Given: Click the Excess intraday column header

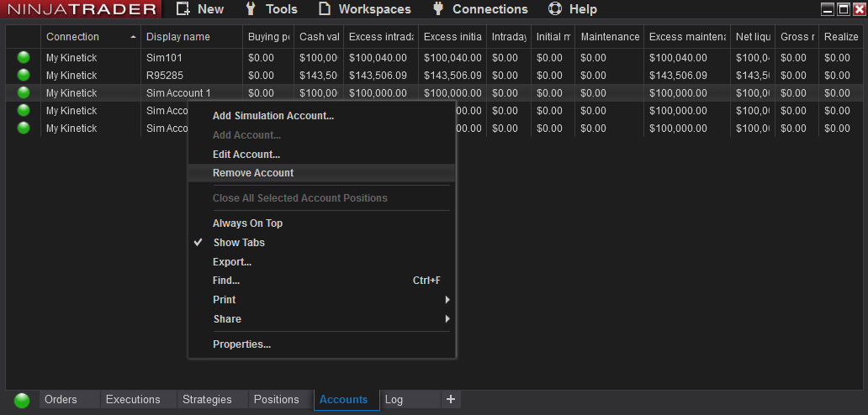Looking at the screenshot, I should tap(381, 36).
